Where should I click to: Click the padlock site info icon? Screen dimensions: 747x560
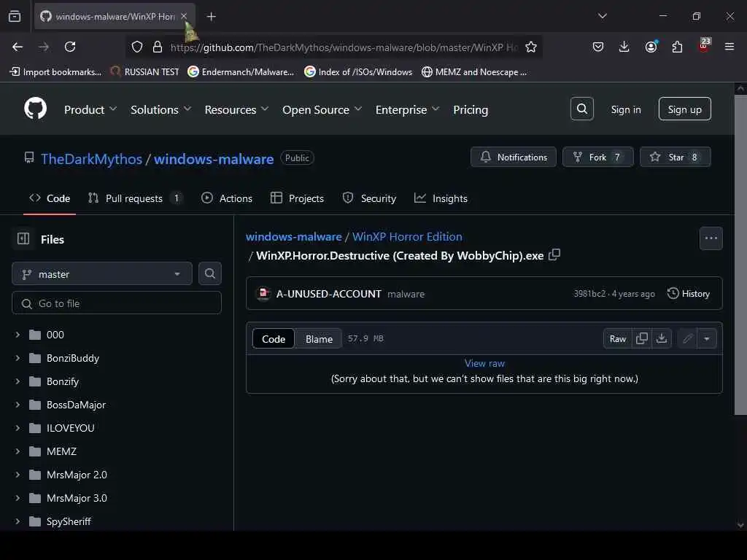[158, 47]
